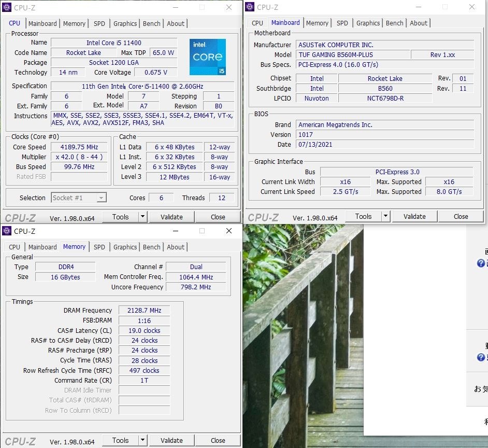Open the Memory tab in the CPU window
Viewport: 488px width, 448px height.
tap(74, 24)
